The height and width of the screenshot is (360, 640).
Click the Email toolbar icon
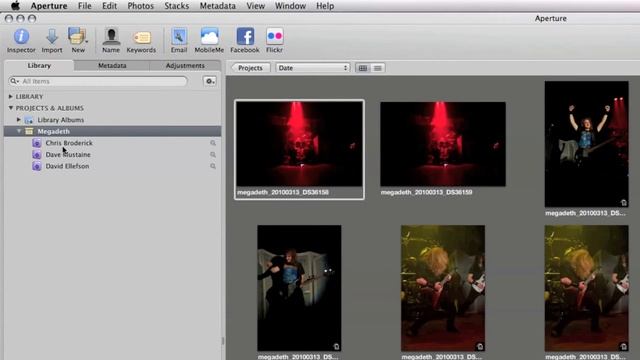179,36
